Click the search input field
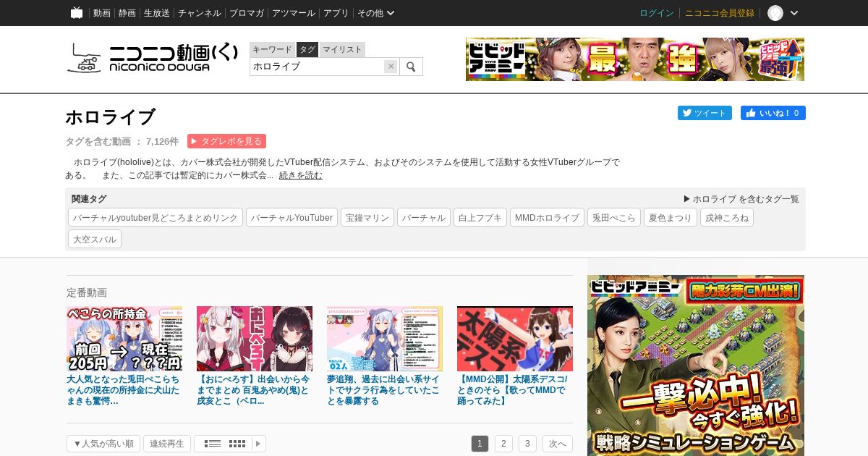Screen dimensions: 868x456 pyautogui.click(x=317, y=67)
